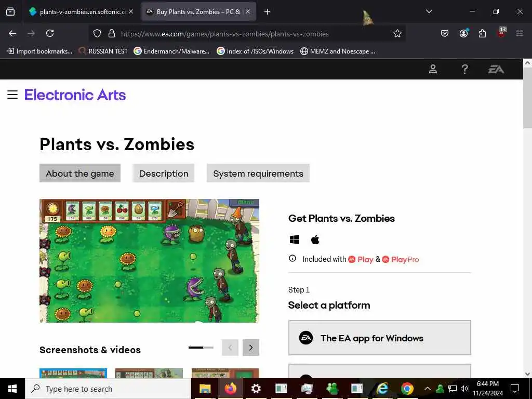Viewport: 532px width, 399px height.
Task: Open the MEMZ and Noescape bookmark
Action: click(x=338, y=51)
